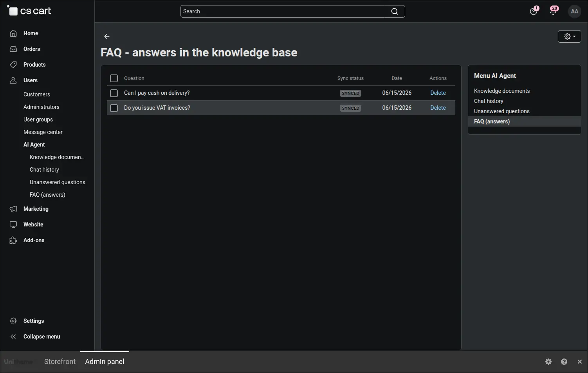The image size is (588, 373).
Task: Open Unanswered questions in left sidebar
Action: [x=58, y=182]
